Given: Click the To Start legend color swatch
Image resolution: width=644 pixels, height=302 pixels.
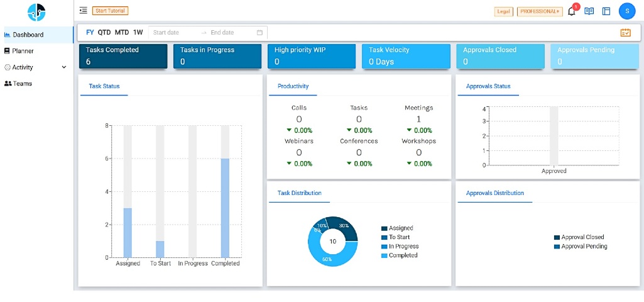Looking at the screenshot, I should tap(385, 237).
